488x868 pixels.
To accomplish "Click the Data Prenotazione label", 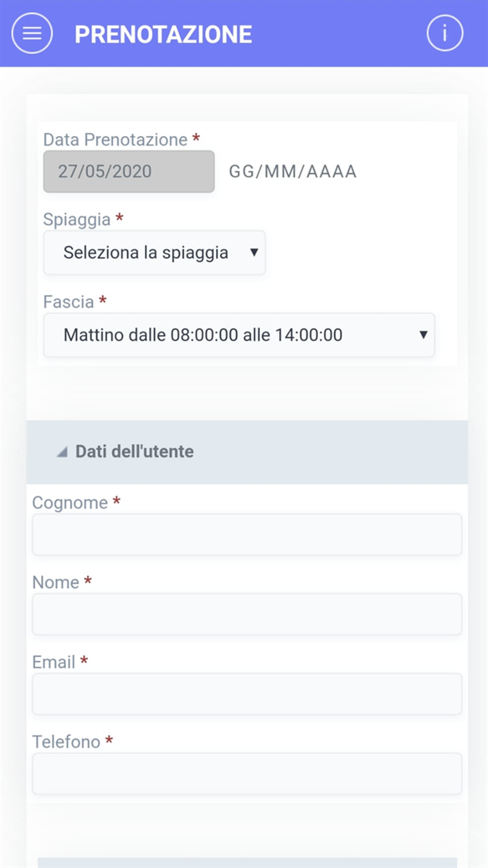I will point(115,140).
